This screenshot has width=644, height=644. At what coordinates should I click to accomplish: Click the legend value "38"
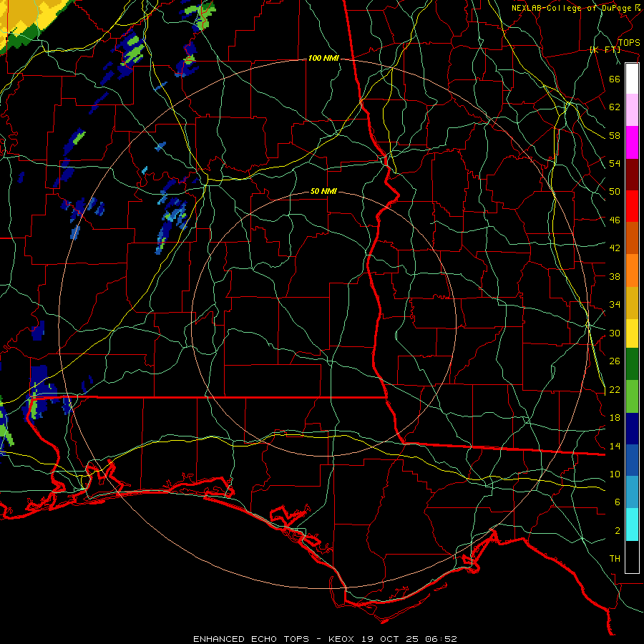[615, 276]
